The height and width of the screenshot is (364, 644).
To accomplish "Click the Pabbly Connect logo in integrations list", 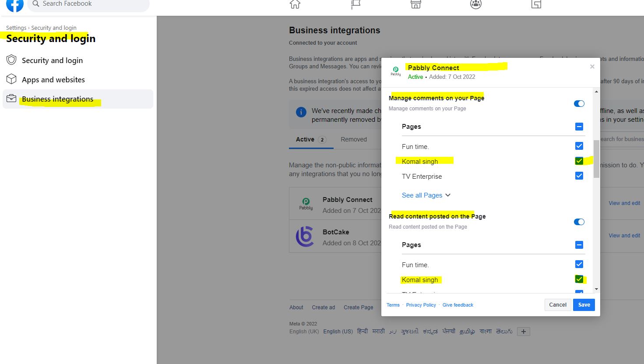I will tap(306, 204).
